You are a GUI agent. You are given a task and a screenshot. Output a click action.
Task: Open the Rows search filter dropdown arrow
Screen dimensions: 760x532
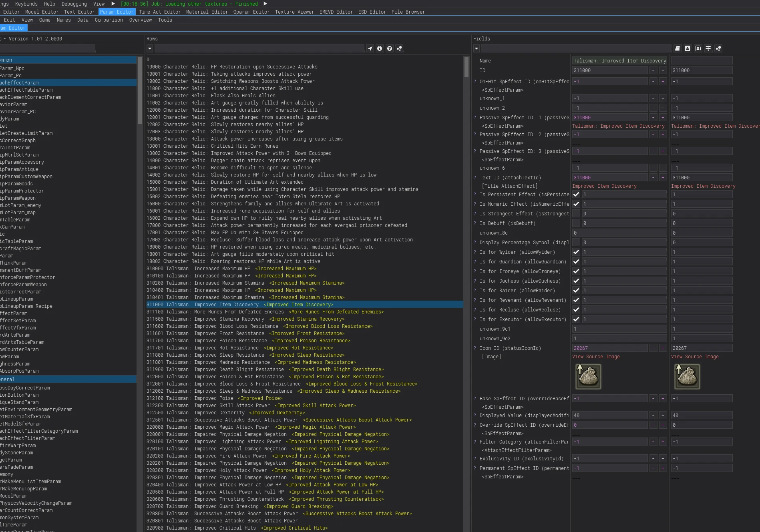click(x=150, y=48)
